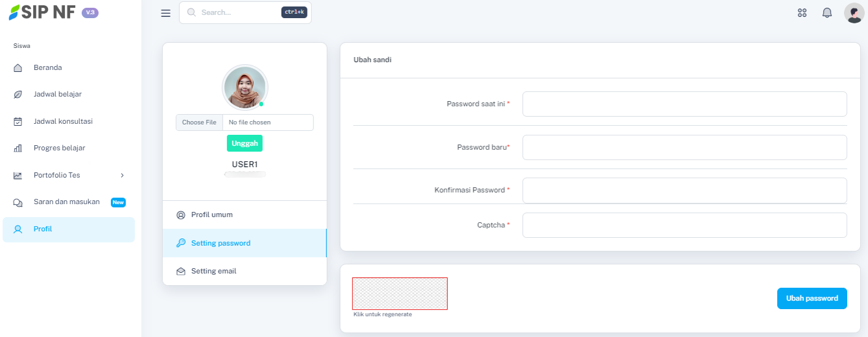Click the search box in header
Screen dimensions: 868x337
[x=240, y=12]
